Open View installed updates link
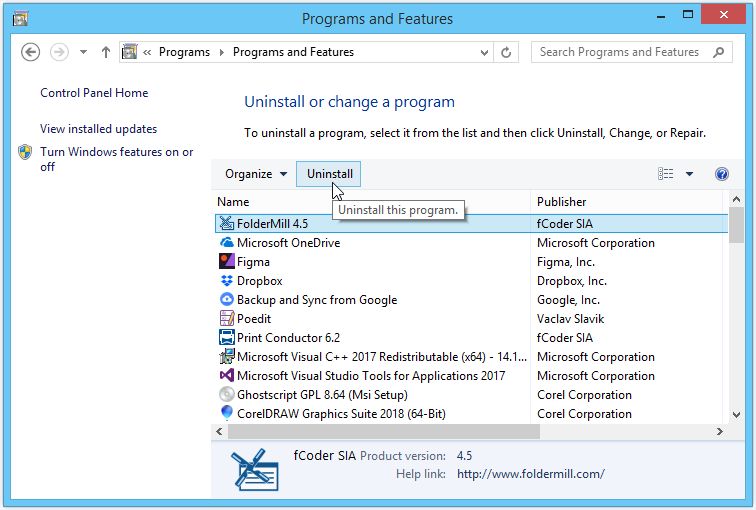Image resolution: width=756 pixels, height=510 pixels. [x=98, y=129]
